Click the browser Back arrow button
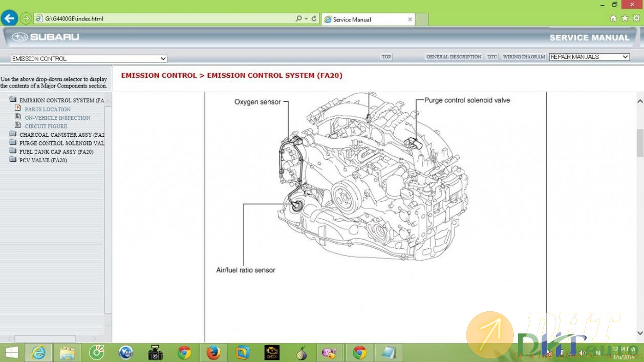This screenshot has width=644, height=362. [x=9, y=18]
